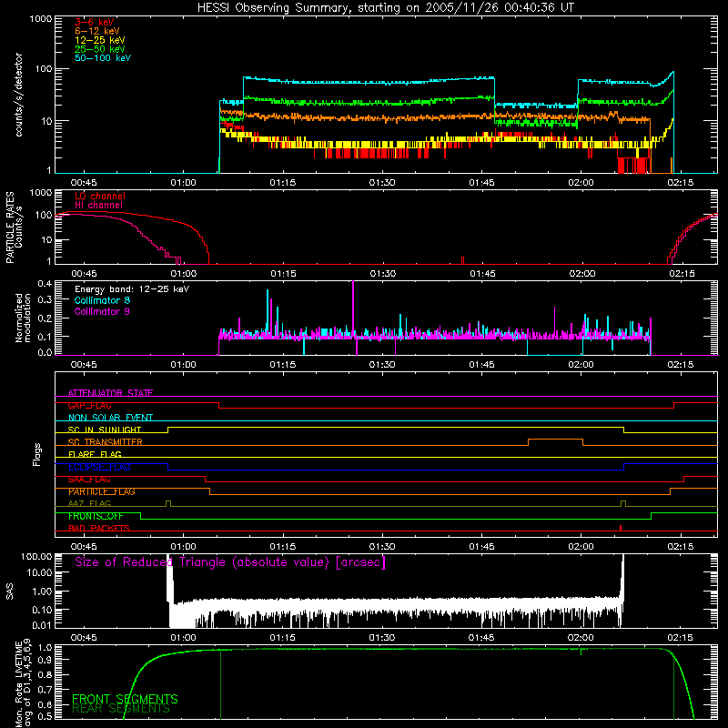
Task: Click the Size of Reduced Triangle label
Action: 230,562
